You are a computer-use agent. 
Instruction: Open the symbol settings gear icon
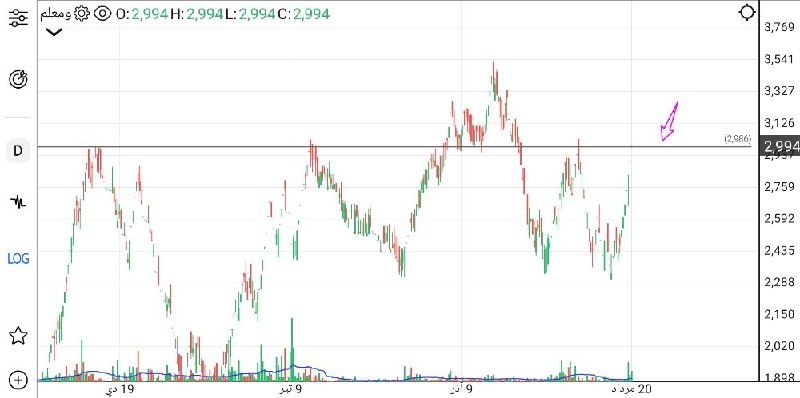pyautogui.click(x=82, y=13)
